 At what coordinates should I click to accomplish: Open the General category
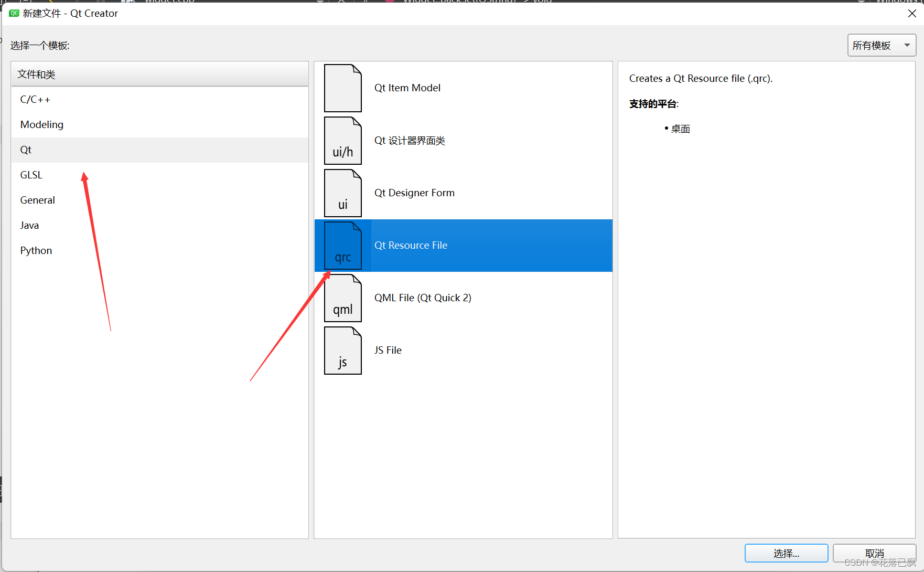pos(160,200)
